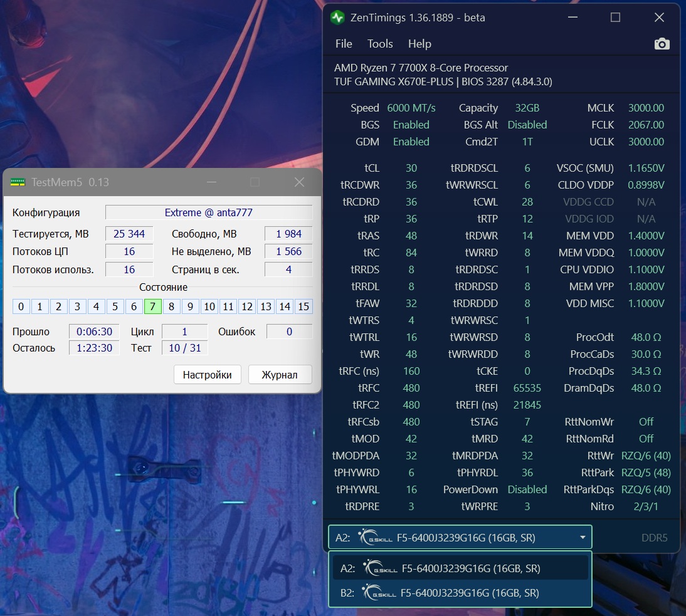This screenshot has width=686, height=616.
Task: Click the MEM VDD value 1.4000V
Action: (646, 236)
